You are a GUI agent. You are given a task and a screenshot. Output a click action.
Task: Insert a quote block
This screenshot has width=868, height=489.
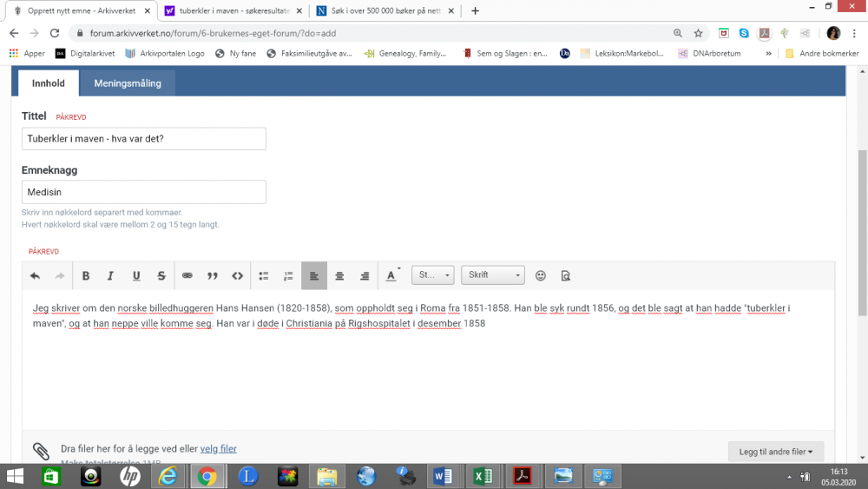coord(212,276)
